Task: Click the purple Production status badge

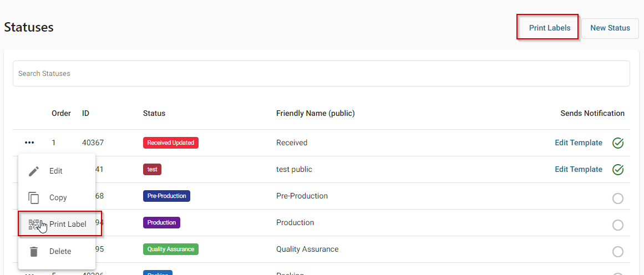Action: pyautogui.click(x=161, y=222)
